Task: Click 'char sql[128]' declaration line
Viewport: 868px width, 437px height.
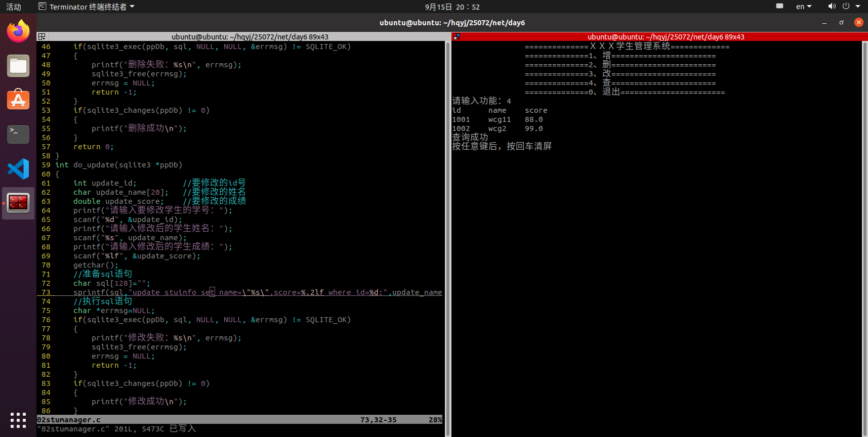Action: 112,283
